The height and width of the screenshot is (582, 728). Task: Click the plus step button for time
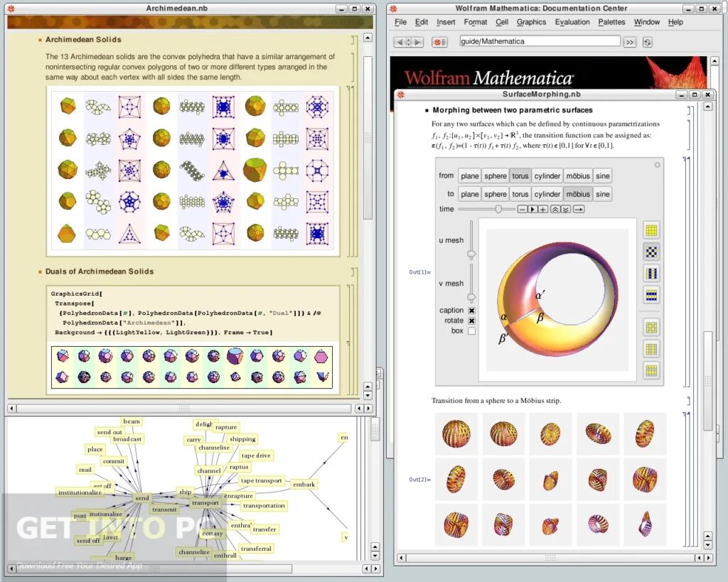point(542,210)
